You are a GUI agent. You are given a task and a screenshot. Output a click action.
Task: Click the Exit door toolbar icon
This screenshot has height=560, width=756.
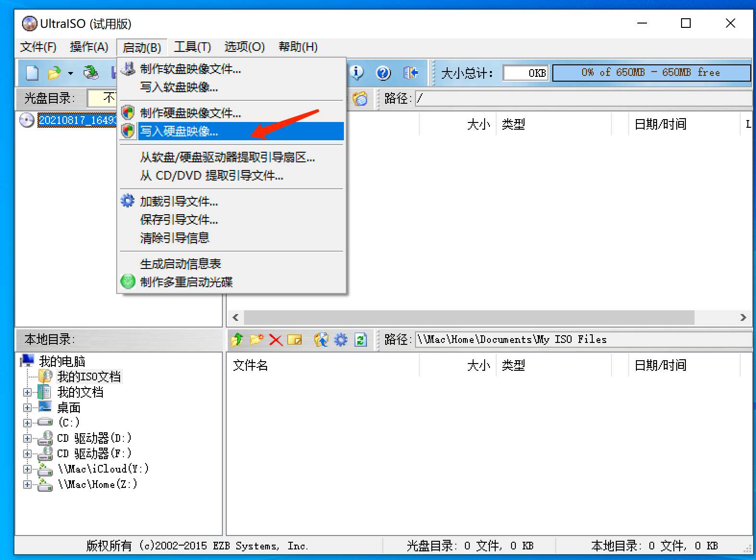point(411,73)
